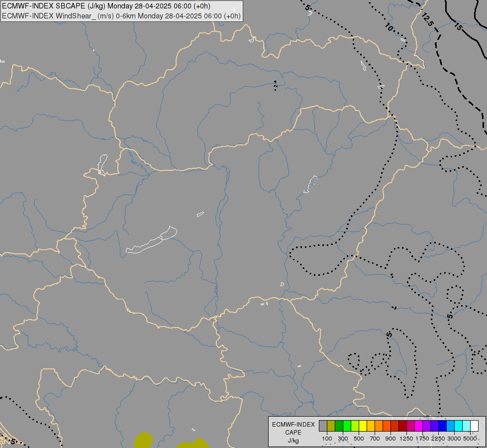487x448 pixels.
Task: Click the 10 wind shear contour label
Action: (x=389, y=27)
